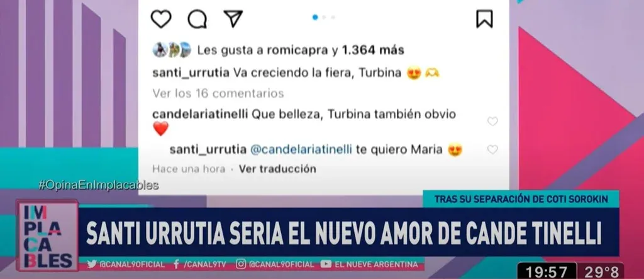Click the Instagram icon in lower bar

(x=241, y=264)
